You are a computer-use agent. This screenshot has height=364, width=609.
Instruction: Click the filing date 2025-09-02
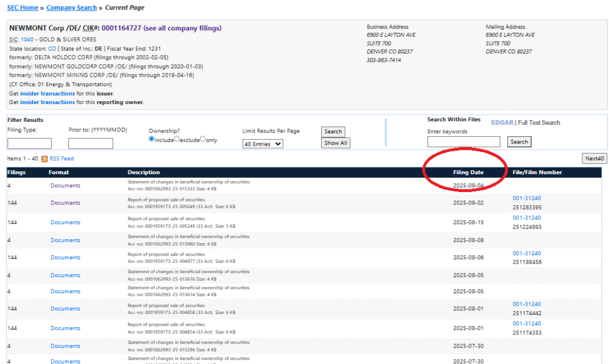pos(469,203)
